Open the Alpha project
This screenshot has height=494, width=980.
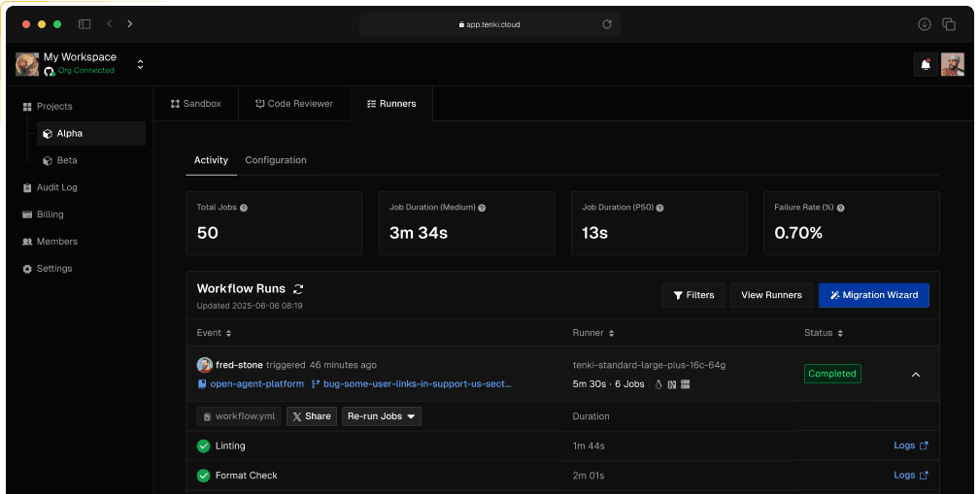coord(91,134)
